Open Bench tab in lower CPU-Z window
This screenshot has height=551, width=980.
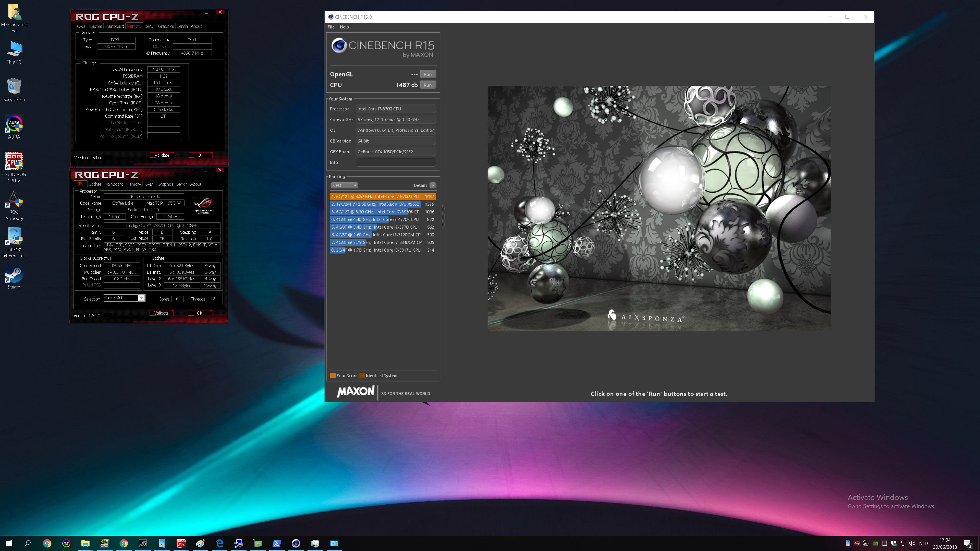[181, 184]
